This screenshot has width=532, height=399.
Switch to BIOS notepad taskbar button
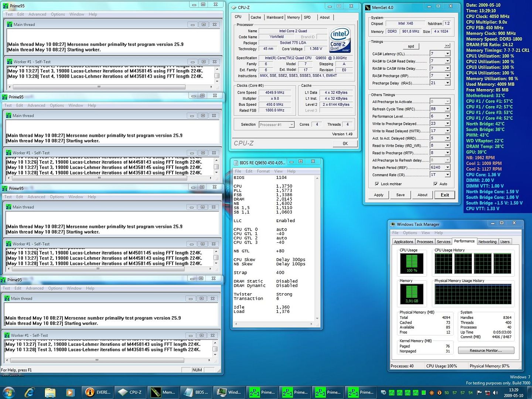click(197, 392)
